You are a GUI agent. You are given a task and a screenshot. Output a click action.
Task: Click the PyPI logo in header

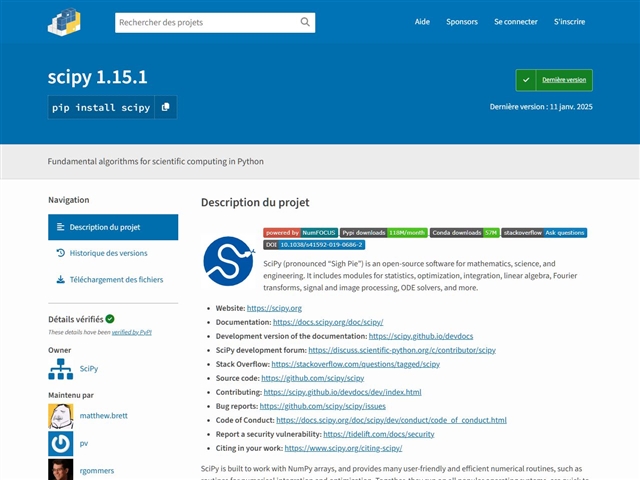tap(64, 22)
